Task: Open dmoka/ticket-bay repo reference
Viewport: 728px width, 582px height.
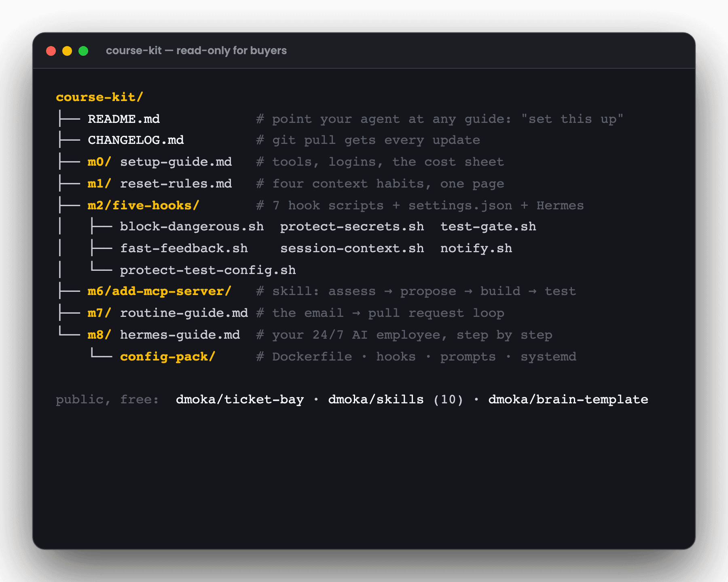Action: (x=240, y=399)
